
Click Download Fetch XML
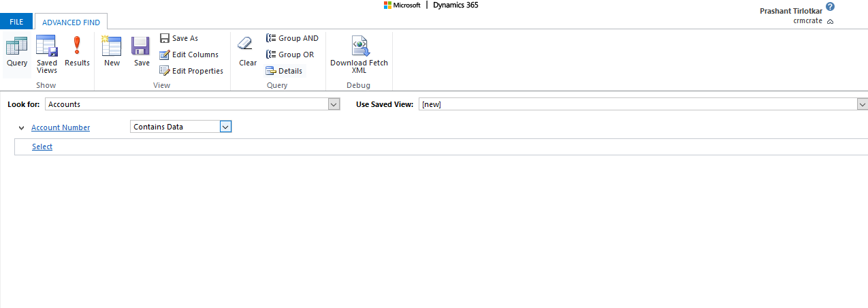[x=359, y=55]
